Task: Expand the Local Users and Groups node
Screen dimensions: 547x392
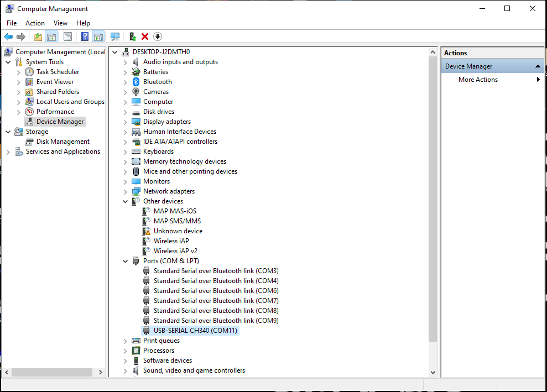Action: 18,102
